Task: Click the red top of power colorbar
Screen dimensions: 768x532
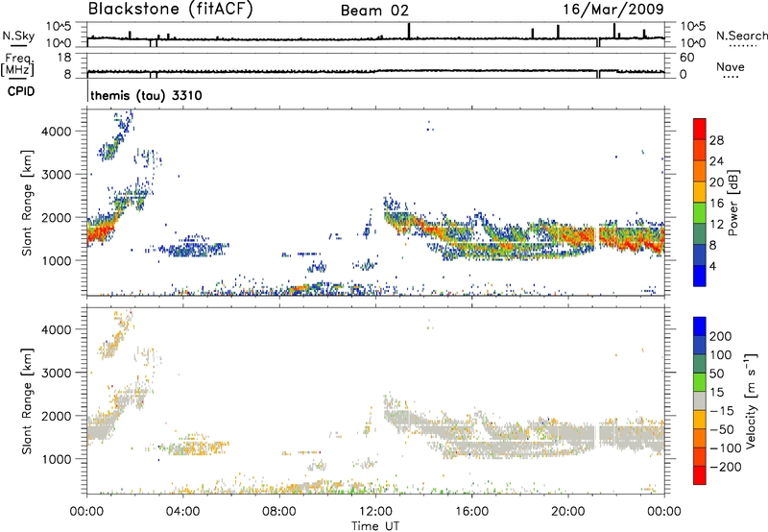Action: point(700,129)
